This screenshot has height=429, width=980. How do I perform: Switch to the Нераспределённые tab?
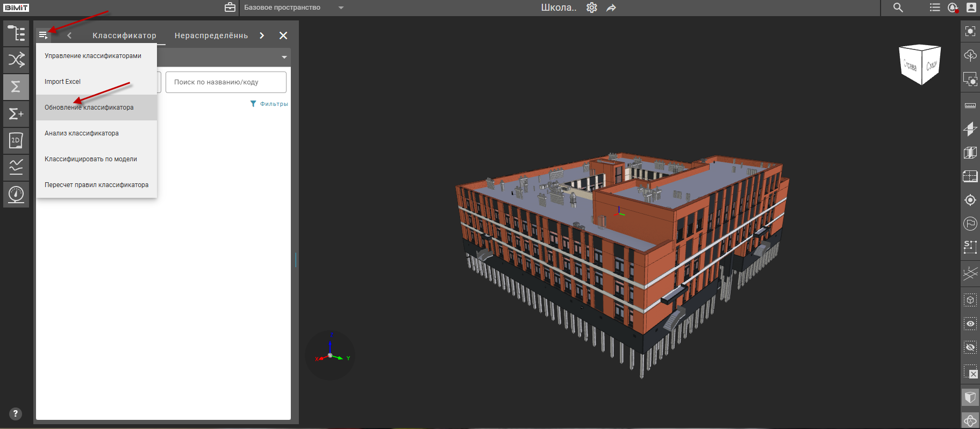(x=211, y=35)
